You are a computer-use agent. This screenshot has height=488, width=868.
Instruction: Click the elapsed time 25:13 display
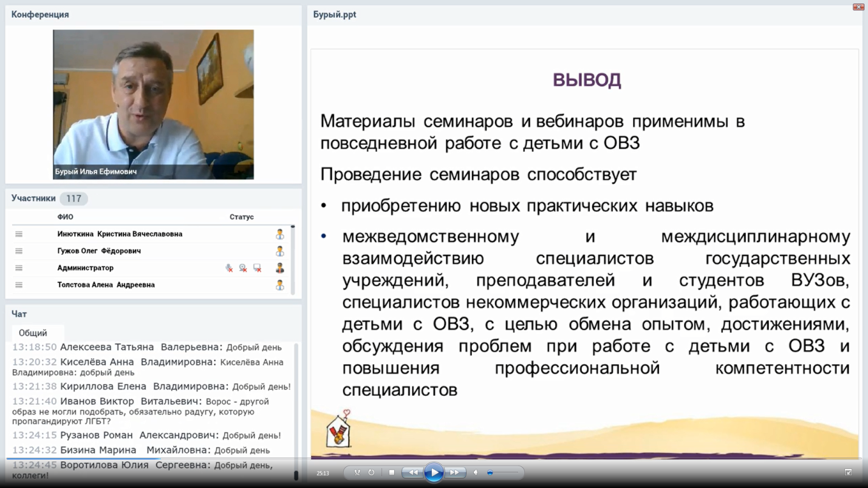(x=323, y=473)
